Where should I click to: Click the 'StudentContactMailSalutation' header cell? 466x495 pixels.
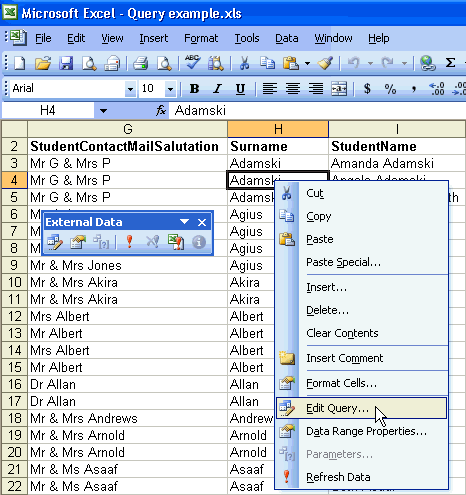pos(128,146)
